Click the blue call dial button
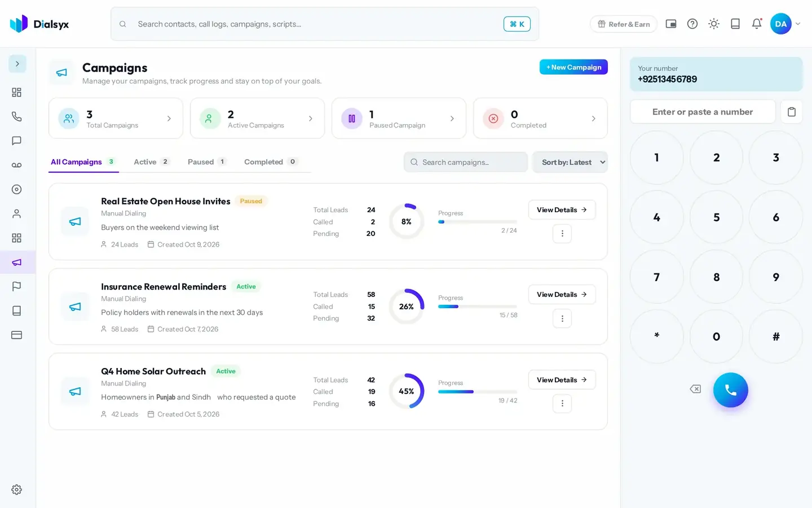 [x=730, y=390]
